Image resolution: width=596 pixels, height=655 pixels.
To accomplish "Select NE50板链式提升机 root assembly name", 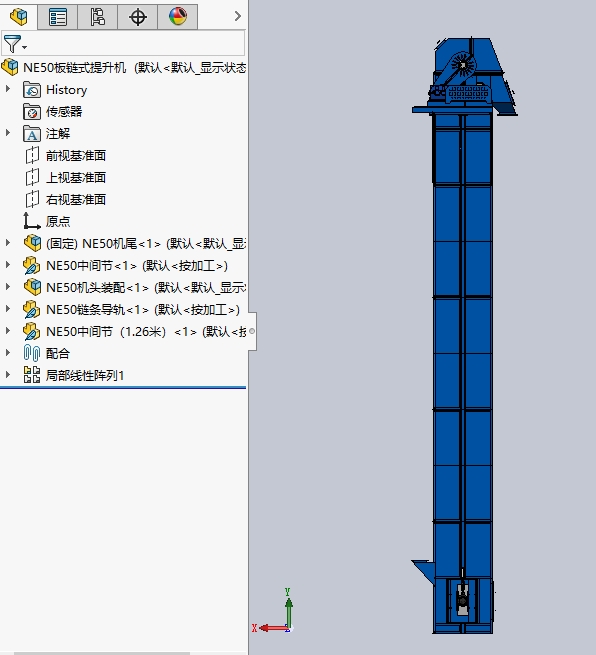I will (x=74, y=67).
